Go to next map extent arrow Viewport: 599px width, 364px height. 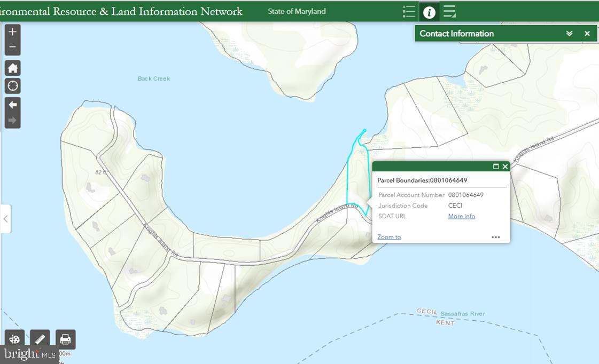pyautogui.click(x=13, y=120)
